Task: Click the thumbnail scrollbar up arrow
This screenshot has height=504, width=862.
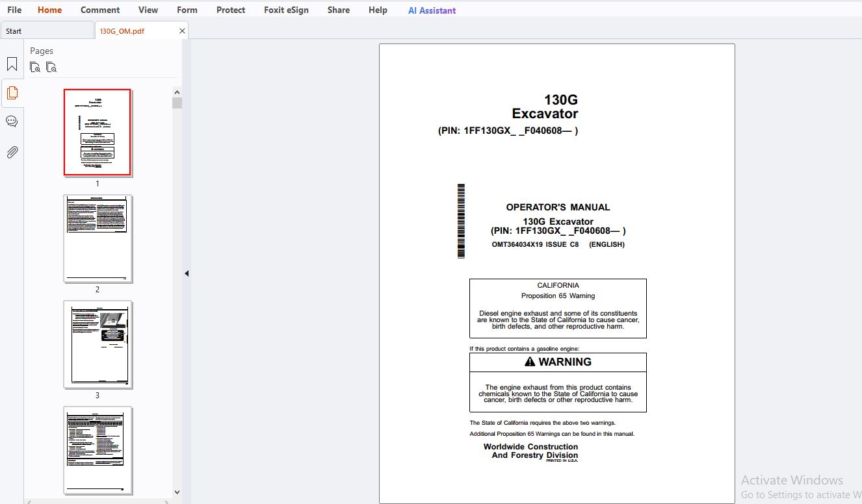Action: 177,92
